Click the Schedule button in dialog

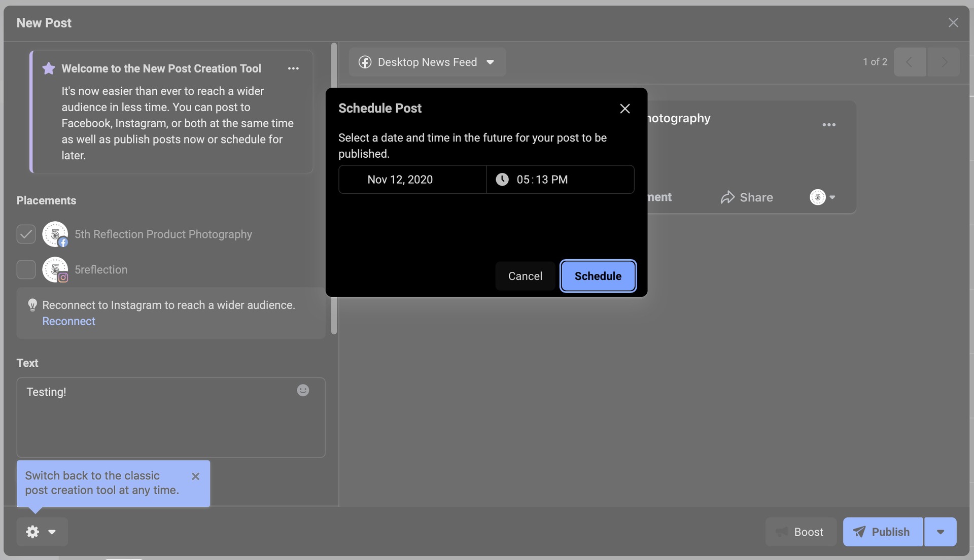[x=598, y=276]
